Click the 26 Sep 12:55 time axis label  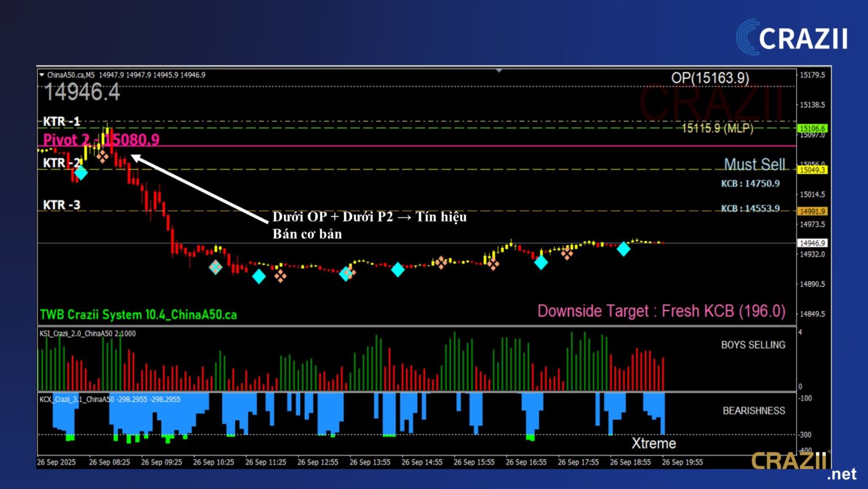click(316, 462)
